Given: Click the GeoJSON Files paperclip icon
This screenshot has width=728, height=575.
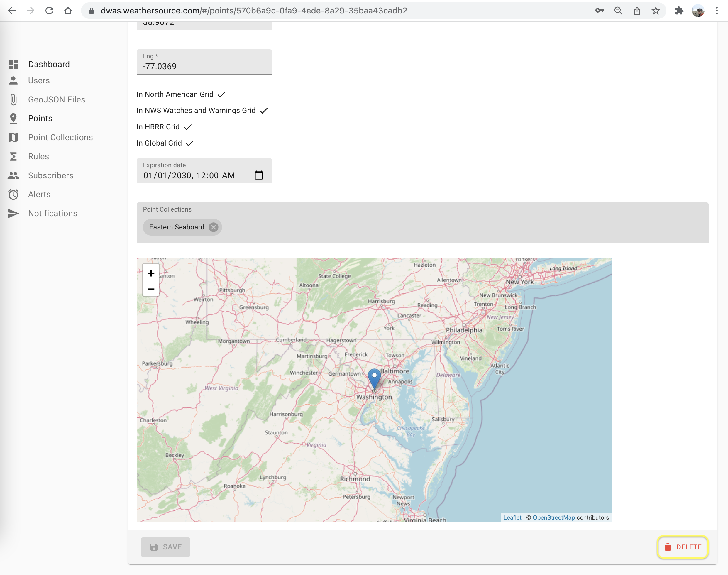Looking at the screenshot, I should coord(13,100).
